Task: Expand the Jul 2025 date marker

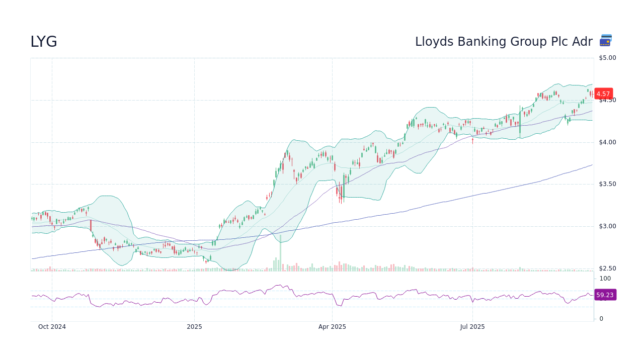Action: pos(472,326)
